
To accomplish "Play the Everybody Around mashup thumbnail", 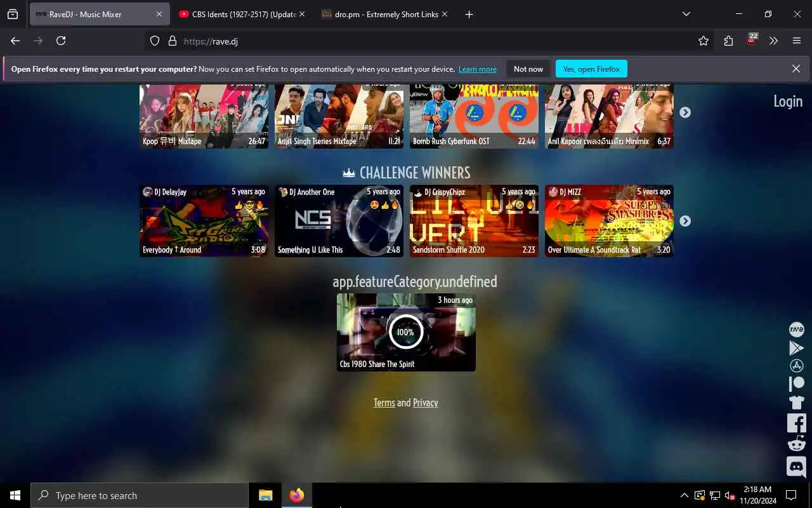I will (x=204, y=221).
